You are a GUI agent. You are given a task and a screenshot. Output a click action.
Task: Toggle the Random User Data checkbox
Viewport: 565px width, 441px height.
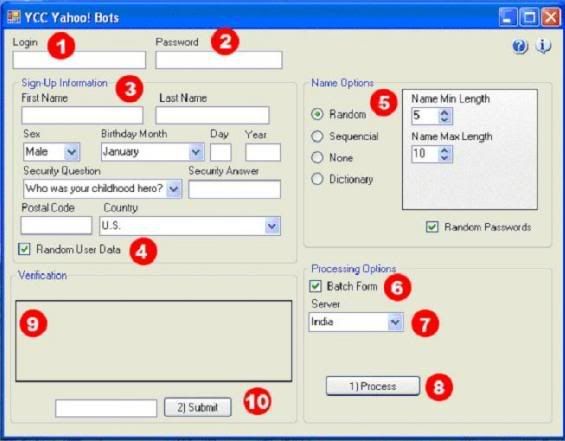coord(24,249)
